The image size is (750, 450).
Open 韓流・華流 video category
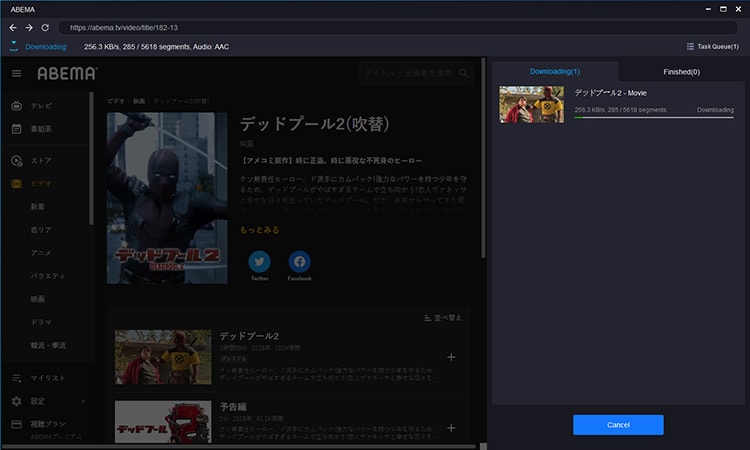click(48, 345)
